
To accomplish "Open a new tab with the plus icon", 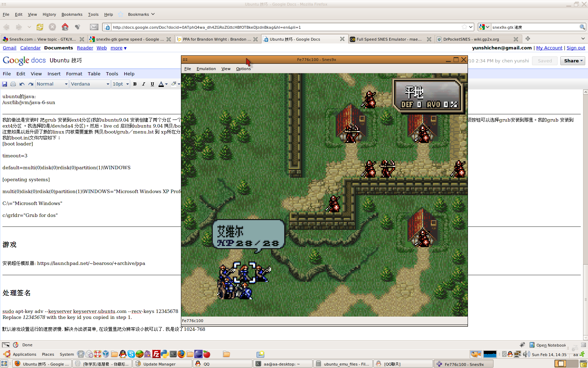I will pos(528,39).
